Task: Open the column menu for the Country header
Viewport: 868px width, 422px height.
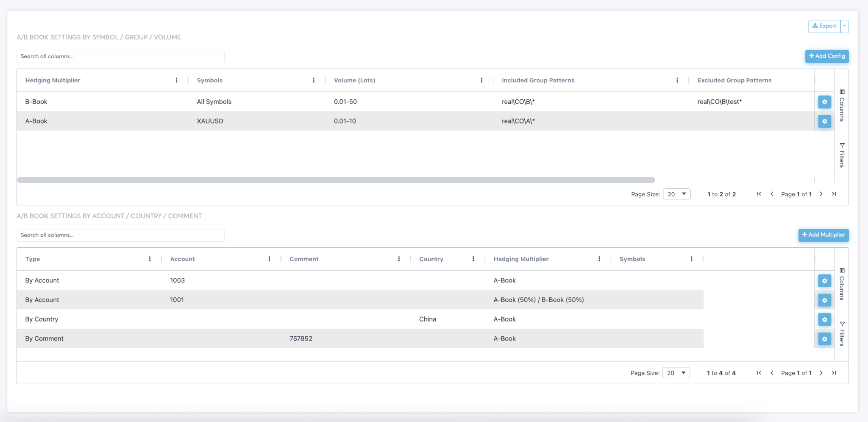Action: [x=474, y=259]
